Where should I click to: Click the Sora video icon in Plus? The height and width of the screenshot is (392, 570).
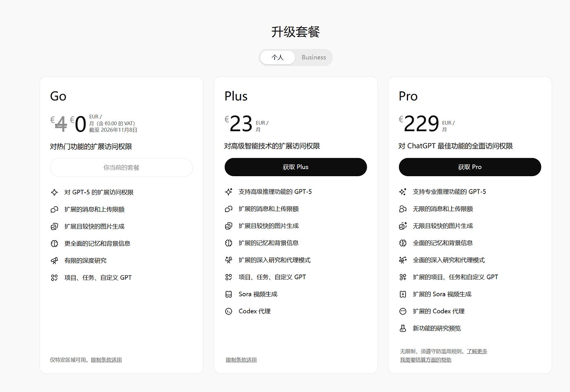pos(229,294)
